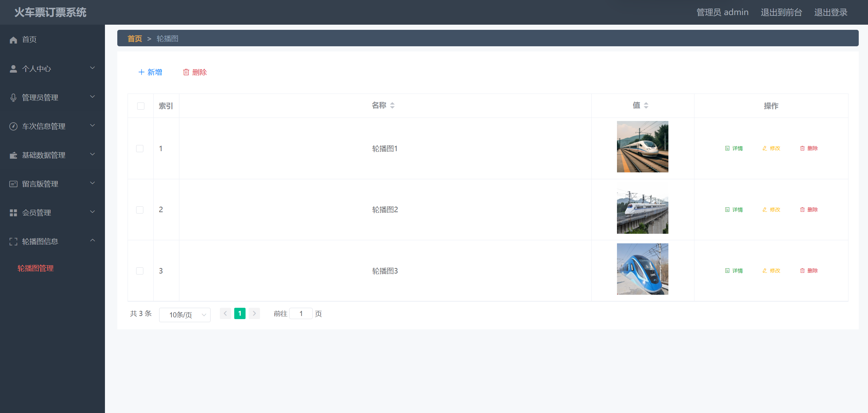868x413 pixels.
Task: Open the 10条/页 page size dropdown
Action: click(x=185, y=315)
